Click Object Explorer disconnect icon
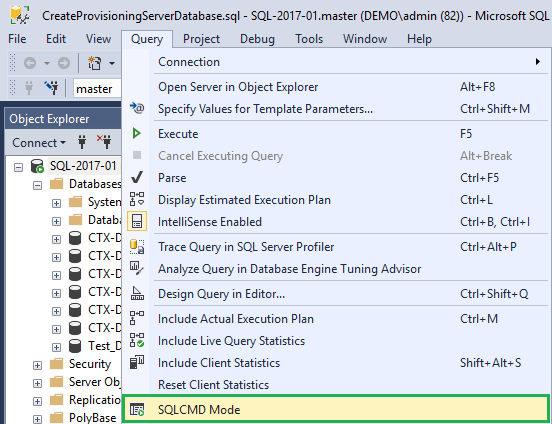 pos(104,142)
